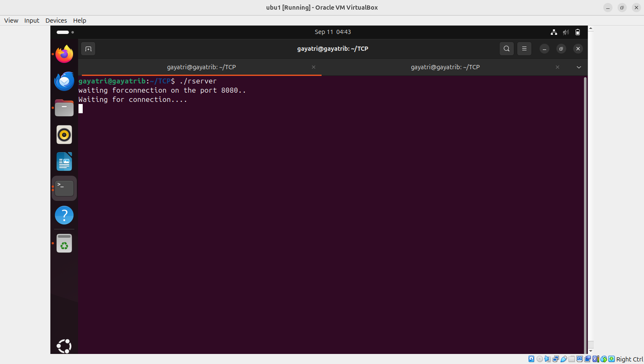Show applications via Ubuntu logo
644x364 pixels.
64,346
